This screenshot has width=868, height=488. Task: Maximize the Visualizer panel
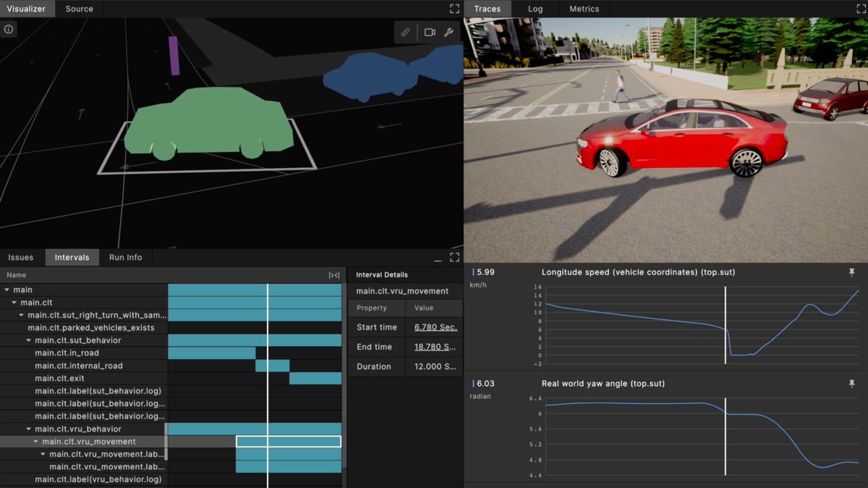point(454,9)
